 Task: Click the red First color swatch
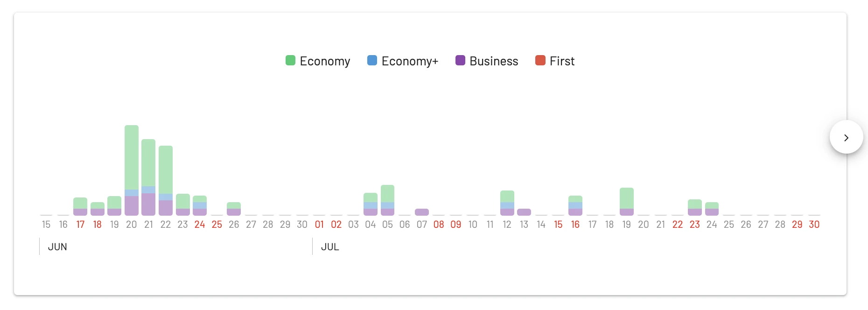pyautogui.click(x=540, y=60)
